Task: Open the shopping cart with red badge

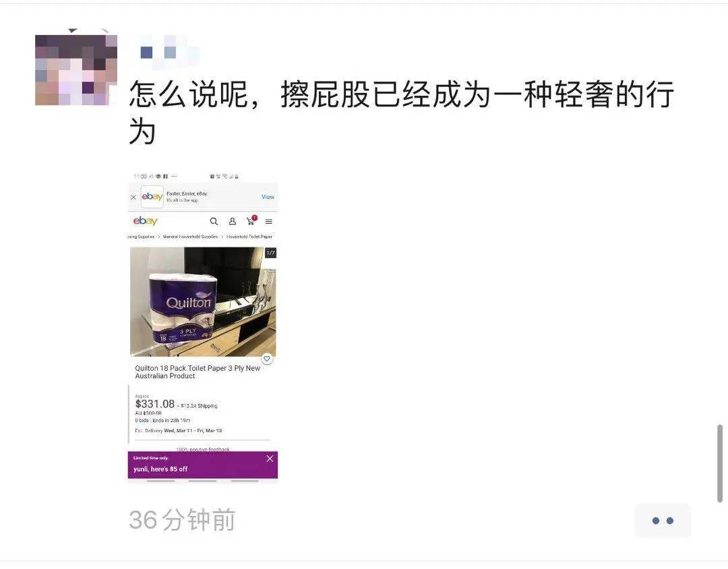Action: [251, 220]
